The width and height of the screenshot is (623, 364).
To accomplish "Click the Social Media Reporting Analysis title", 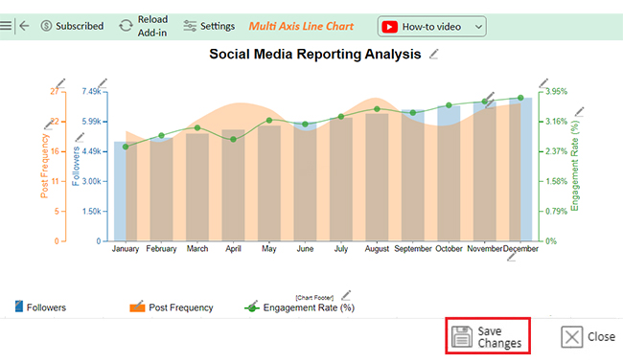I will [315, 54].
